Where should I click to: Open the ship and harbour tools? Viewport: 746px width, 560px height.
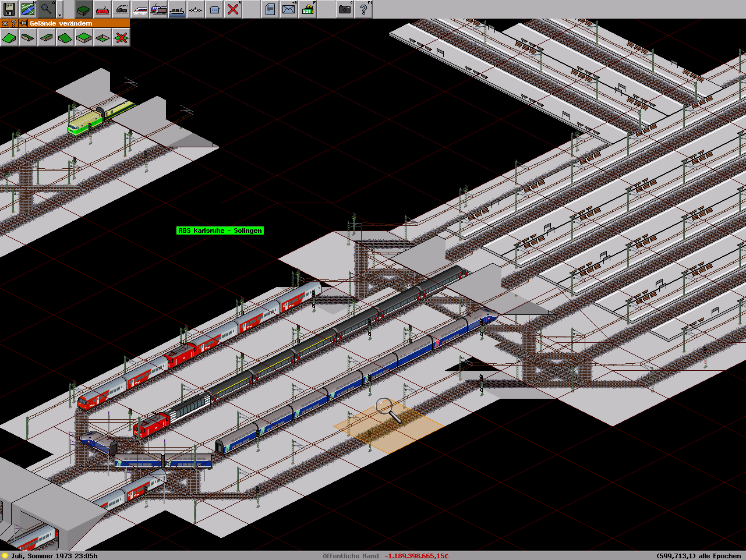click(x=177, y=9)
